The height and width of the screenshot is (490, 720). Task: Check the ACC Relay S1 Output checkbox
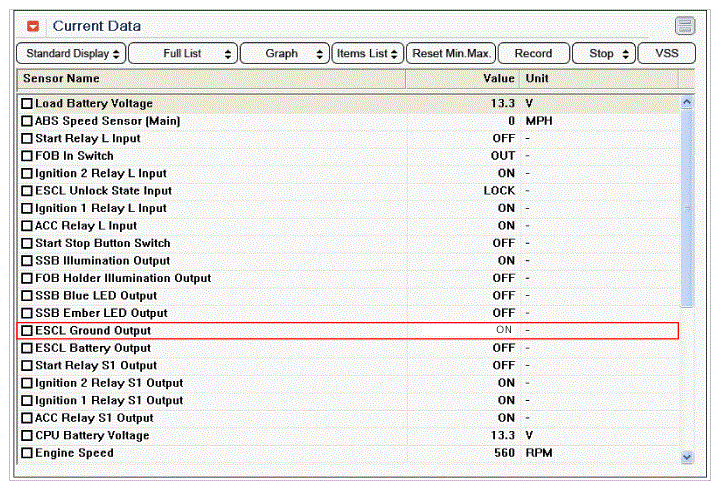[27, 417]
